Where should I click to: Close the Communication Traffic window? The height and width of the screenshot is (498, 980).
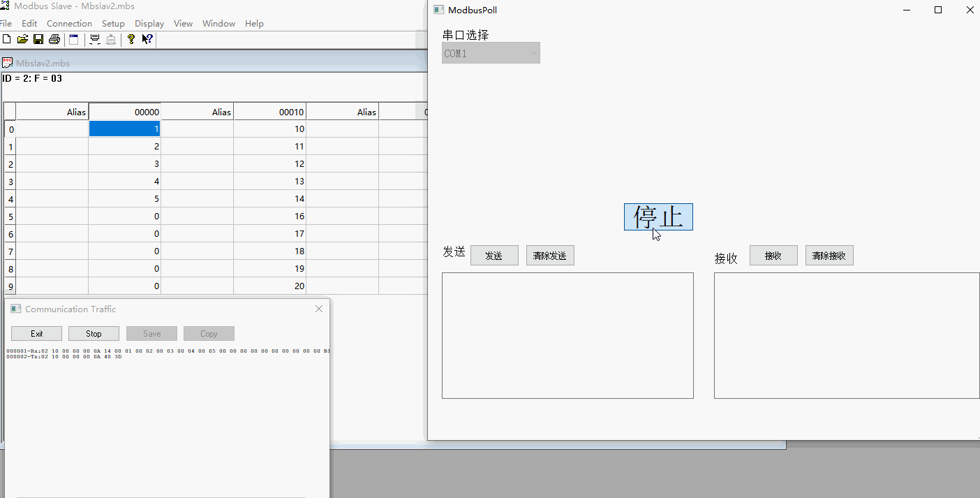319,309
